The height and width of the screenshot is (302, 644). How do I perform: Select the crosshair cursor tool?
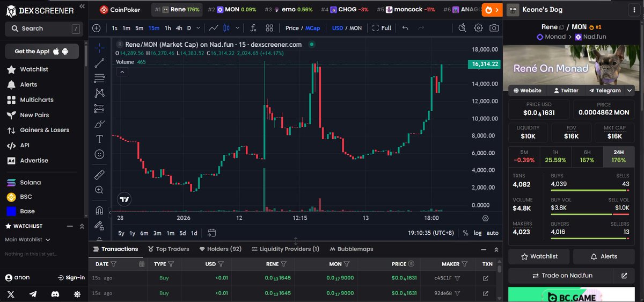pos(99,47)
